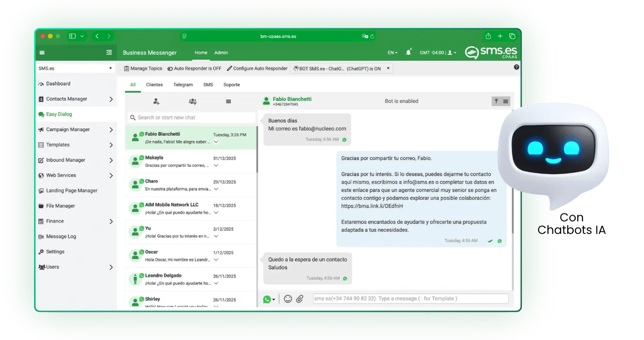Image resolution: width=644 pixels, height=340 pixels.
Task: Open WhatsApp channel selector dropdown
Action: click(269, 299)
